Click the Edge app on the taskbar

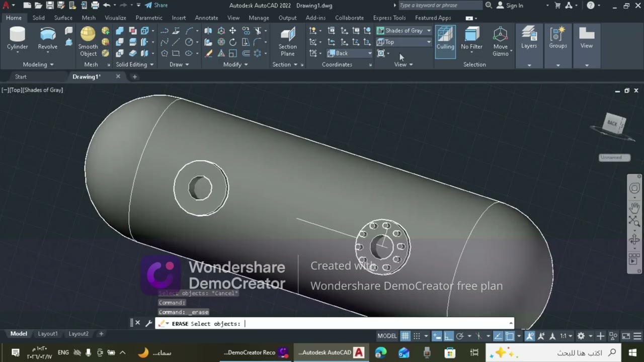tap(381, 352)
